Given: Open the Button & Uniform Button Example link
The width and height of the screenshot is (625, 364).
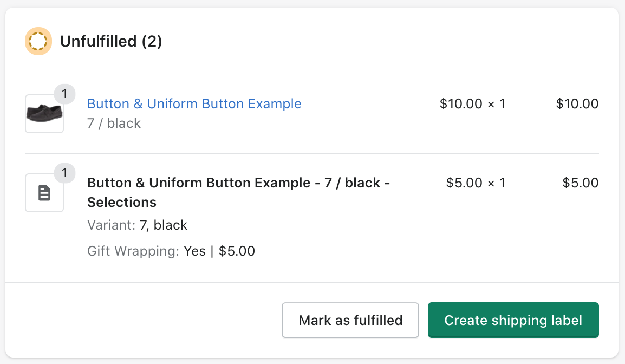Looking at the screenshot, I should tap(194, 103).
